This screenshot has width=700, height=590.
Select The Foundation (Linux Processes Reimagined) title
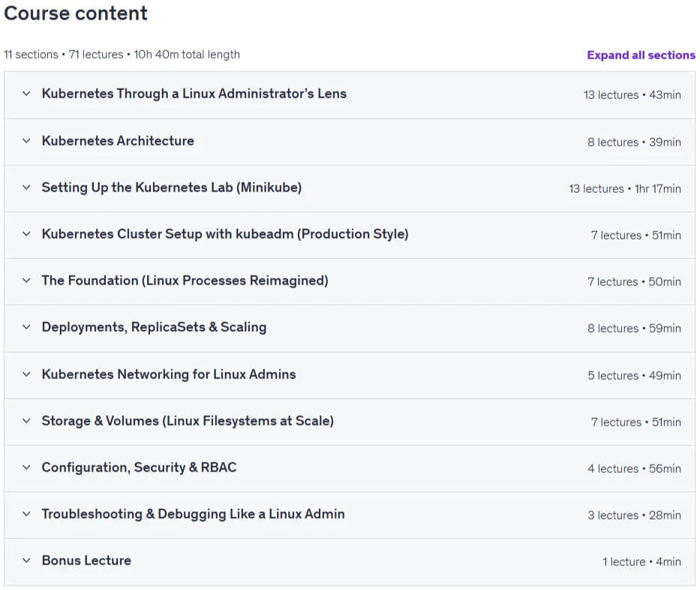(185, 281)
